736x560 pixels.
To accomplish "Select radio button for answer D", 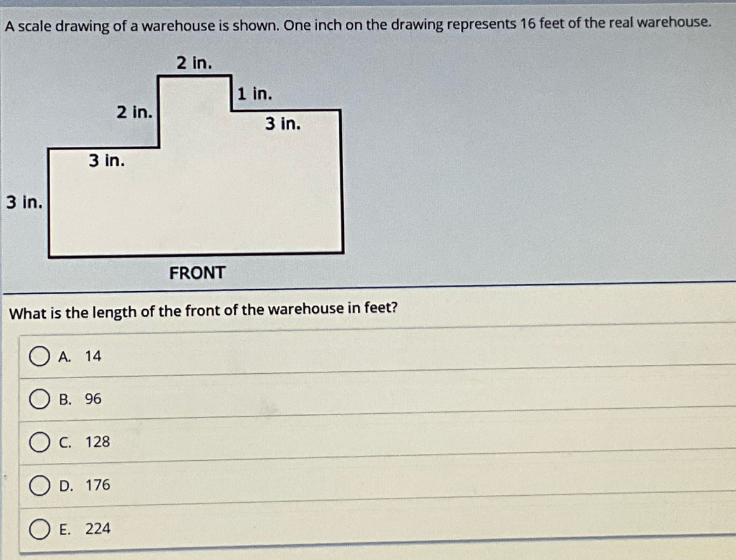I will (39, 486).
